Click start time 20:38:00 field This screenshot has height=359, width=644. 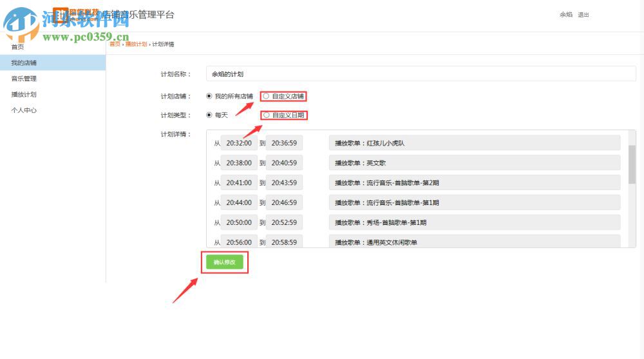[x=239, y=163]
